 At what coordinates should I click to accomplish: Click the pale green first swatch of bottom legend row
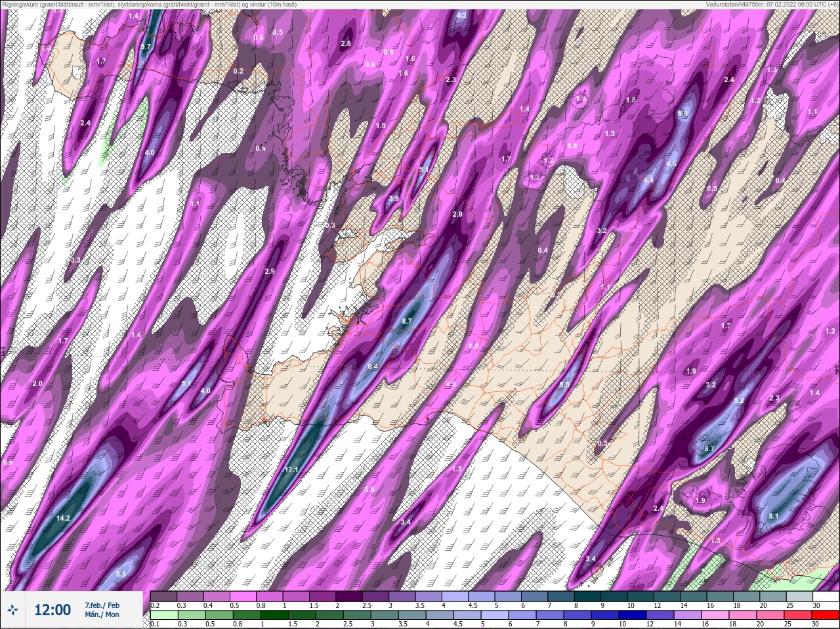tap(164, 615)
